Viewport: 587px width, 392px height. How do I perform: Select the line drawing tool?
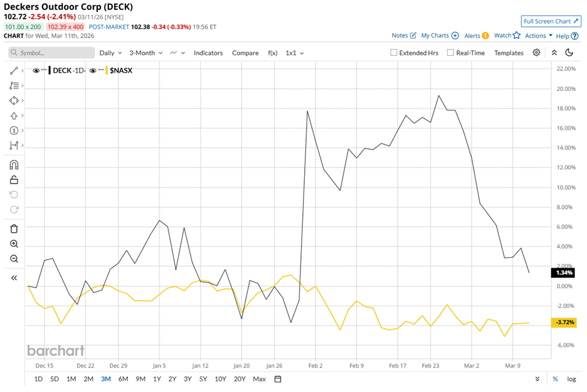(x=14, y=70)
